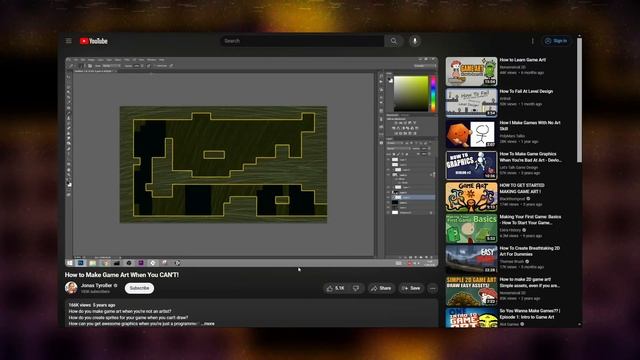Open the Jonas Tyroller channel name link
Image resolution: width=640 pixels, height=360 pixels.
96,285
